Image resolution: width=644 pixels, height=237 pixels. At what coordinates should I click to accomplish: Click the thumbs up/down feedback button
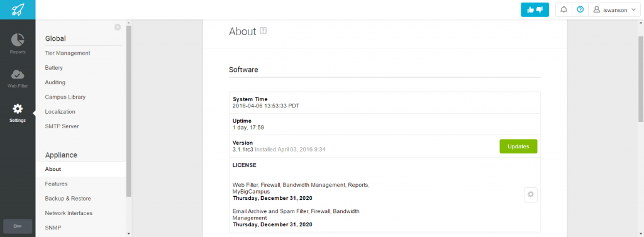535,10
